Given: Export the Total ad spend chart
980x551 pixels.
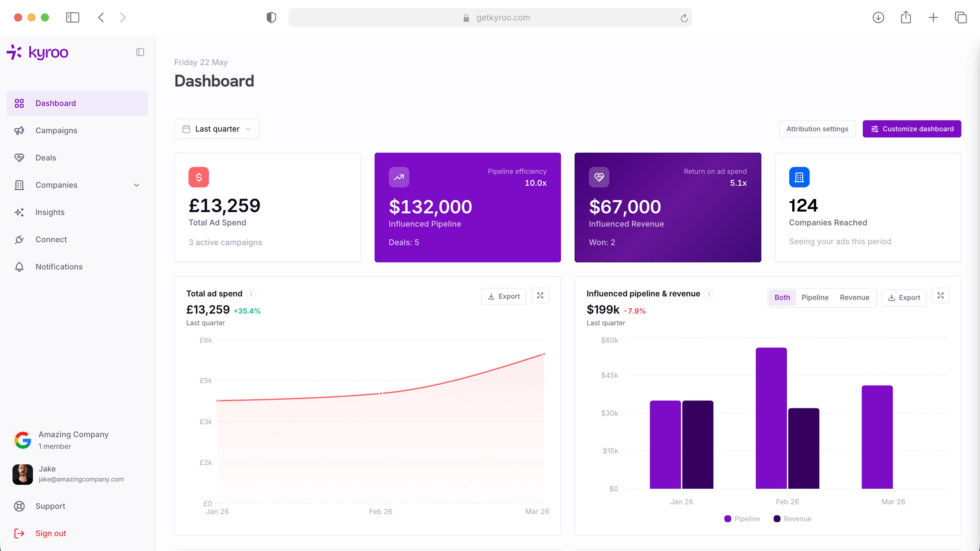Looking at the screenshot, I should click(x=504, y=296).
